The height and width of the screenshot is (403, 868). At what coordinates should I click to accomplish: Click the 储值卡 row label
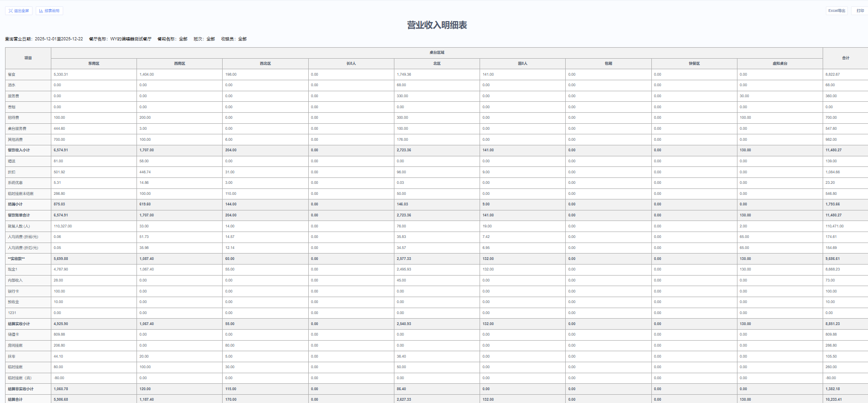point(13,335)
